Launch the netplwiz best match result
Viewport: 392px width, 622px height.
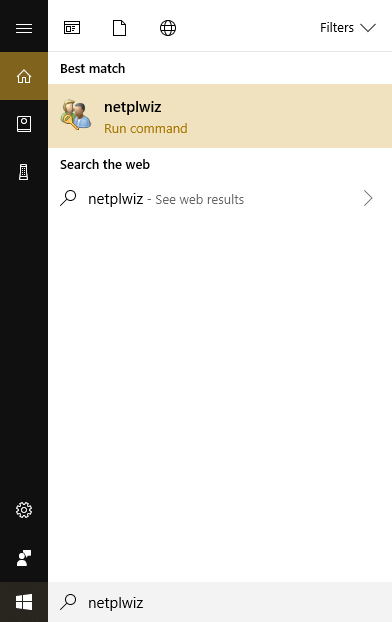coord(220,116)
